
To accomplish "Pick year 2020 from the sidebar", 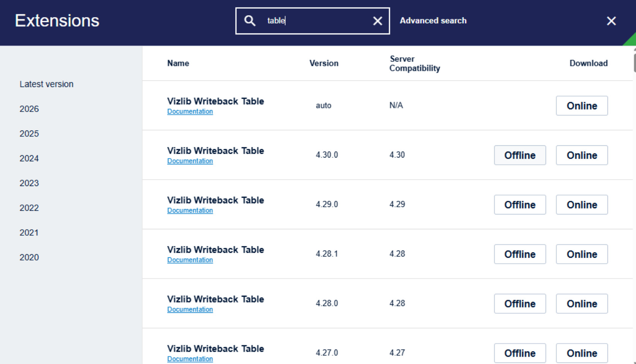I will (x=29, y=257).
